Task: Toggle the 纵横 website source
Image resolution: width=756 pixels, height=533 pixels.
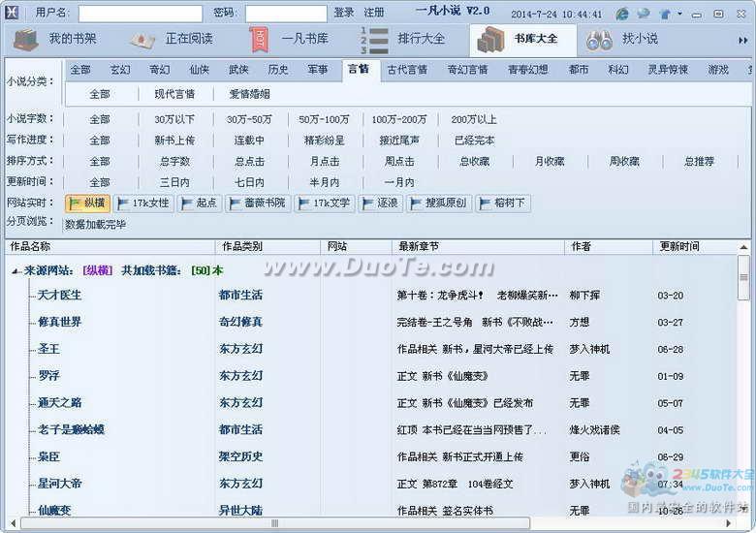Action: [x=87, y=204]
